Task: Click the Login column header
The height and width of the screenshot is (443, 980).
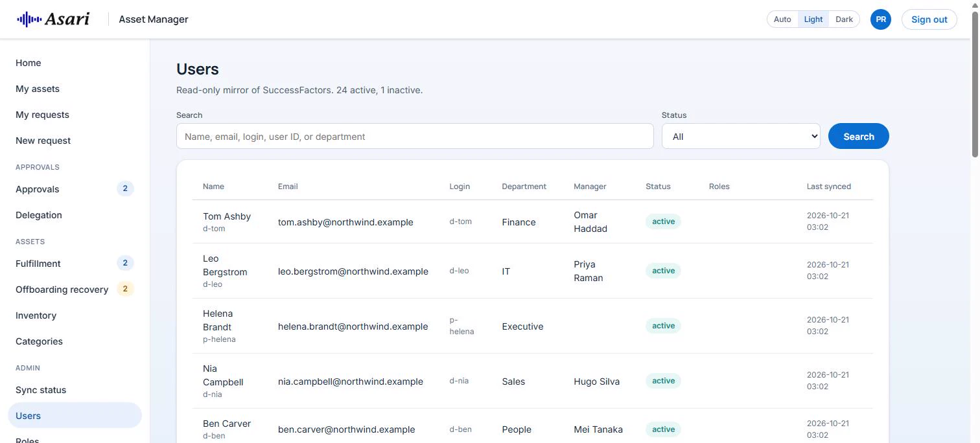Action: coord(460,187)
